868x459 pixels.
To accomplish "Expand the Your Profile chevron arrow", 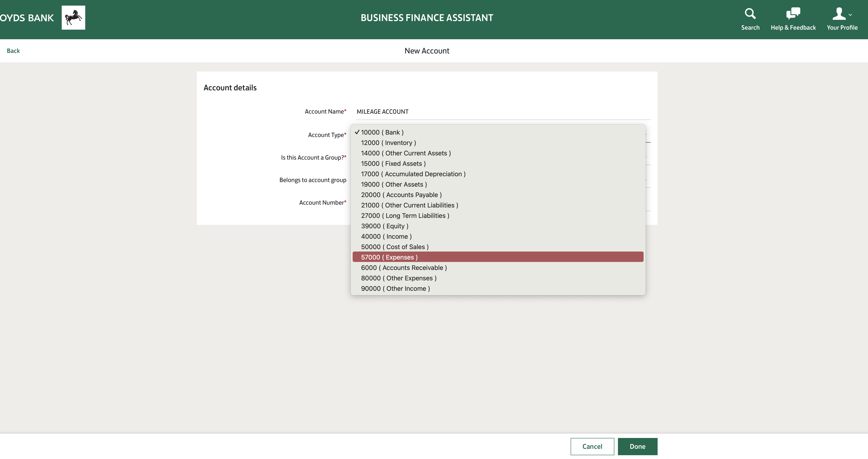I will (x=851, y=15).
